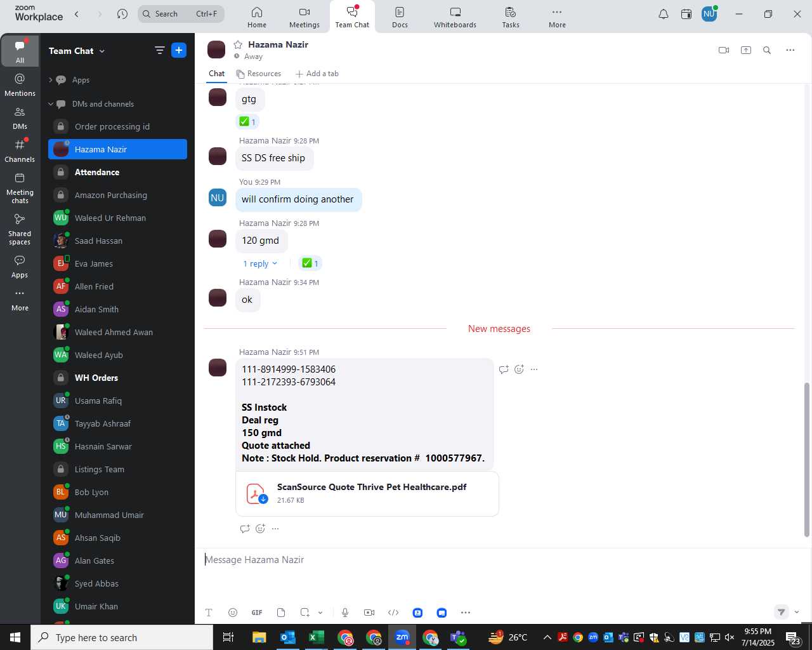Open chat with Bob Lyon
Screen dimensions: 812x650
(117, 492)
